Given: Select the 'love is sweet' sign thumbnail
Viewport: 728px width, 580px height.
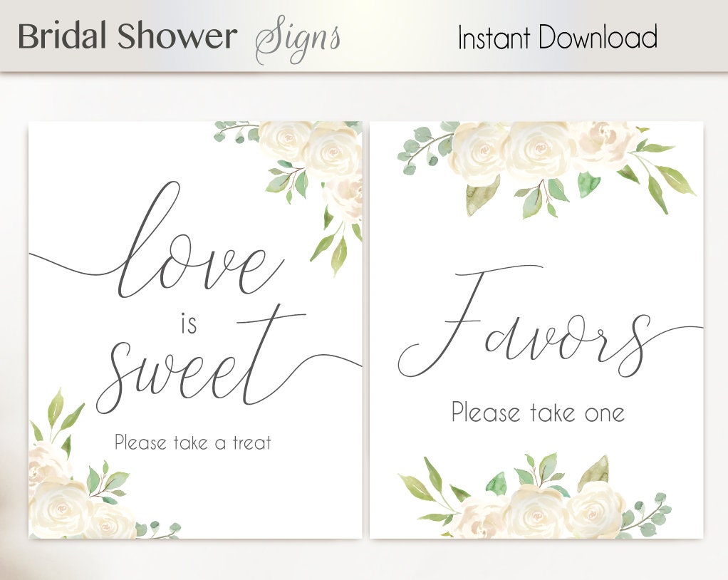Looking at the screenshot, I should point(195,330).
